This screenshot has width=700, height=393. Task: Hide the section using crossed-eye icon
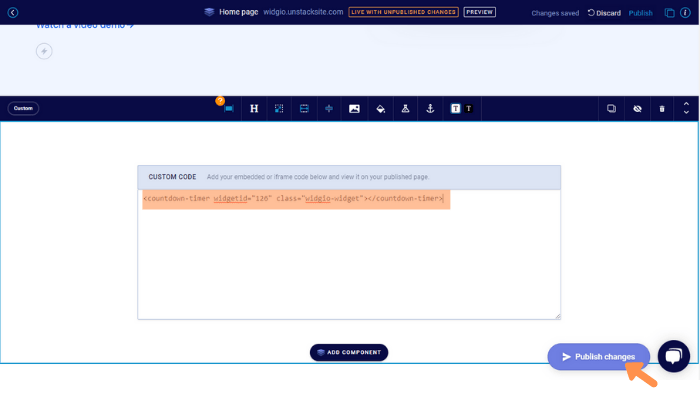coord(637,109)
